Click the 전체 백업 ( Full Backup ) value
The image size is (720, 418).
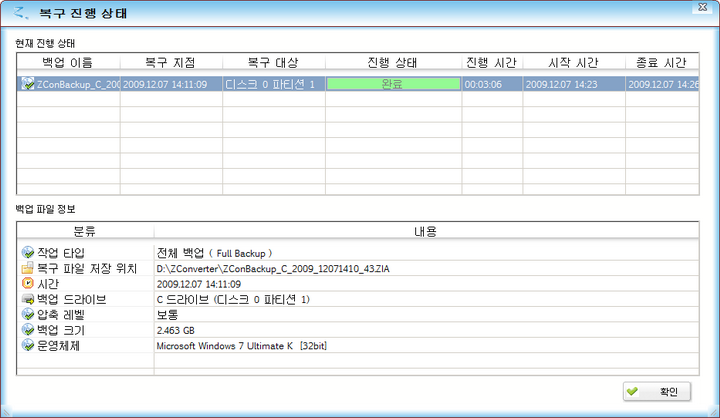pyautogui.click(x=214, y=253)
